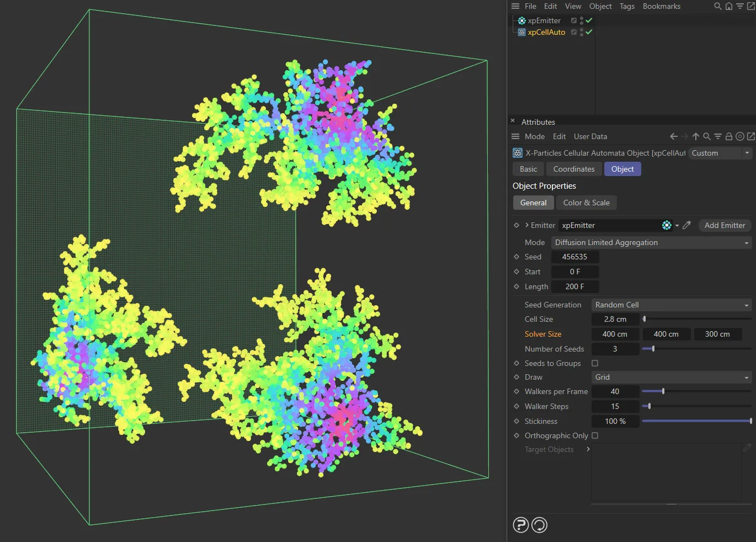The height and width of the screenshot is (542, 756).
Task: Select the eyedropper picker next to the Emitter field
Action: coord(686,225)
